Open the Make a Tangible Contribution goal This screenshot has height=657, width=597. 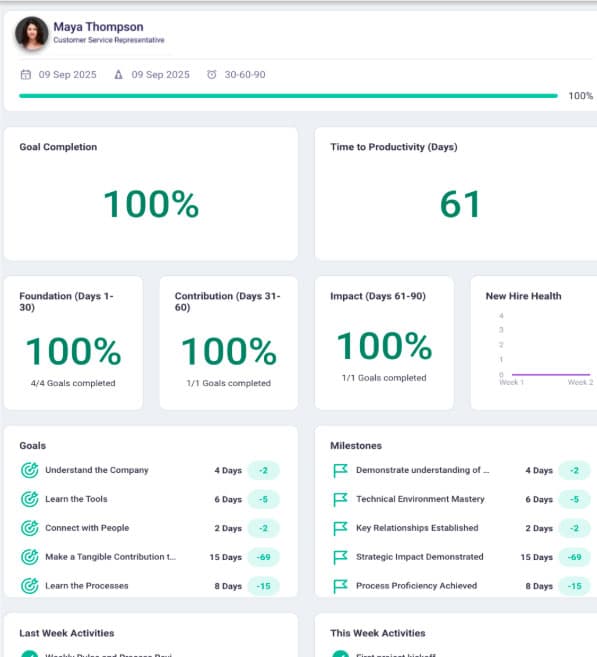click(x=111, y=557)
